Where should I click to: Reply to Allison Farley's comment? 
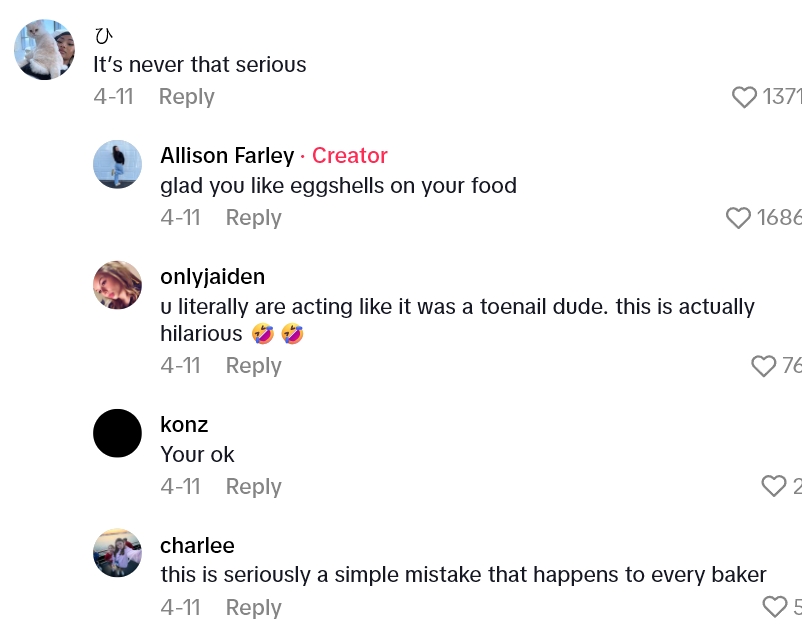(x=253, y=218)
